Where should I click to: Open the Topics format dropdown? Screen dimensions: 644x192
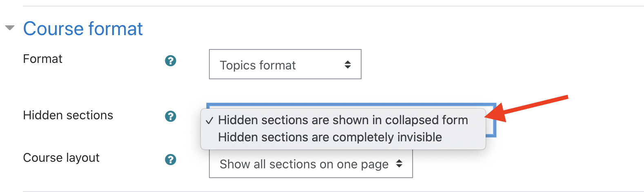click(285, 64)
